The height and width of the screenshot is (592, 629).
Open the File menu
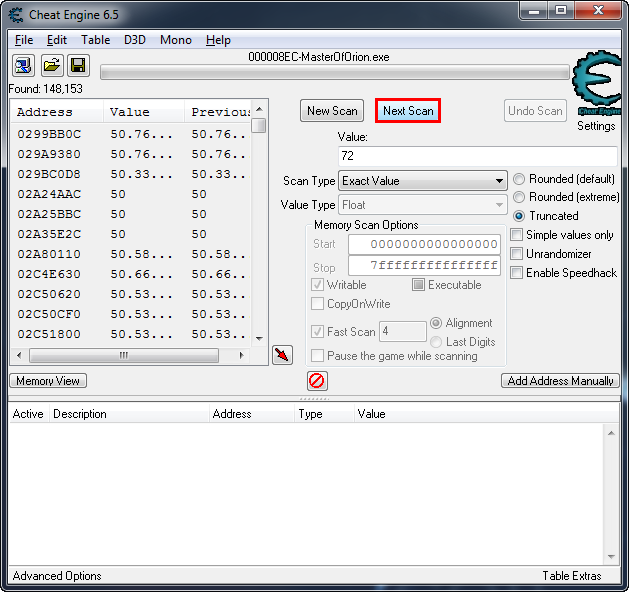tap(24, 40)
